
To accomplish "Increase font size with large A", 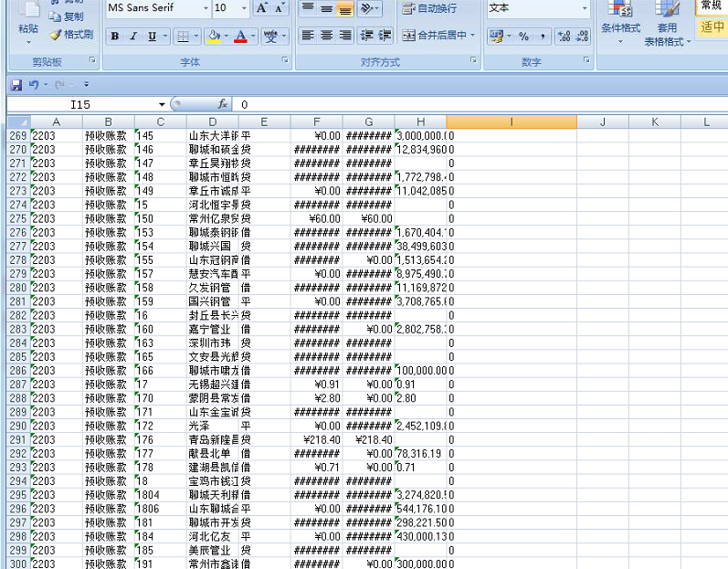I will coord(261,8).
